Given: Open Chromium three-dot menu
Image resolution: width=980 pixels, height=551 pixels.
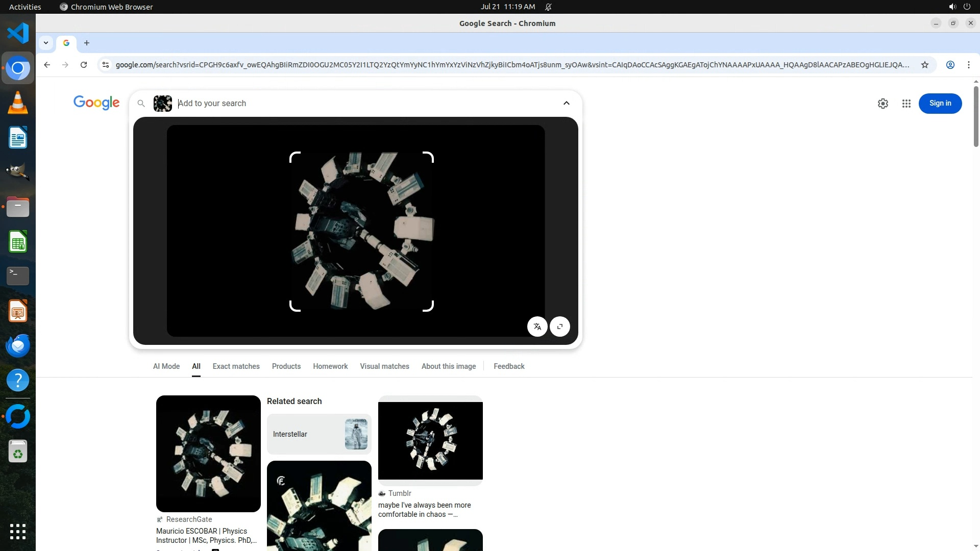Looking at the screenshot, I should [x=969, y=65].
